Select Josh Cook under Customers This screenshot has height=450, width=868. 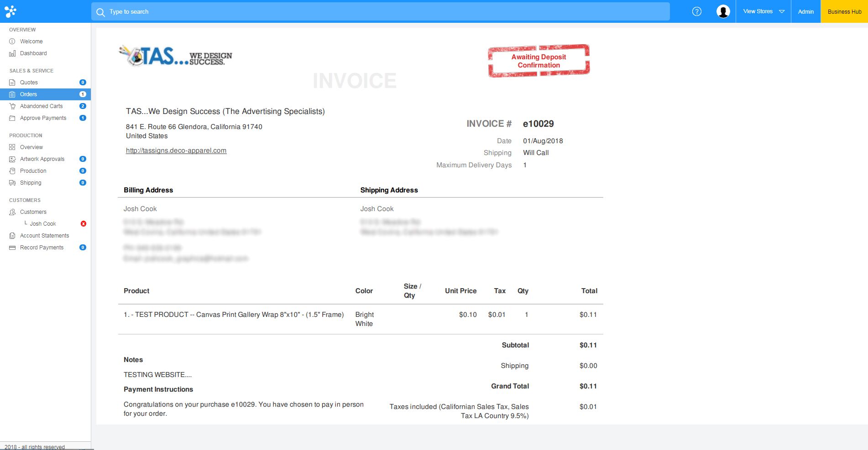pos(43,224)
